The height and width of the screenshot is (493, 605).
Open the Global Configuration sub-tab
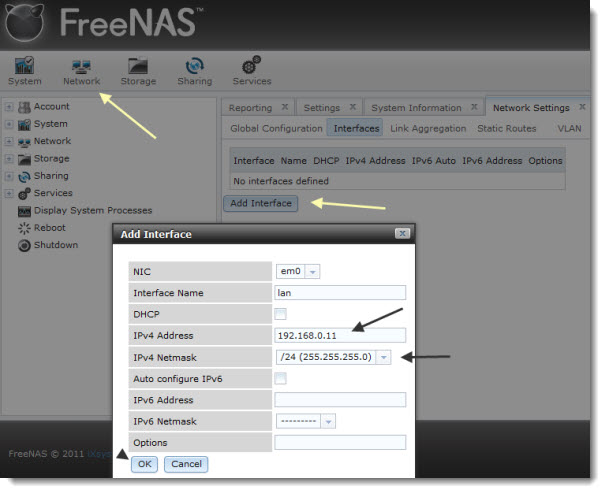point(276,128)
